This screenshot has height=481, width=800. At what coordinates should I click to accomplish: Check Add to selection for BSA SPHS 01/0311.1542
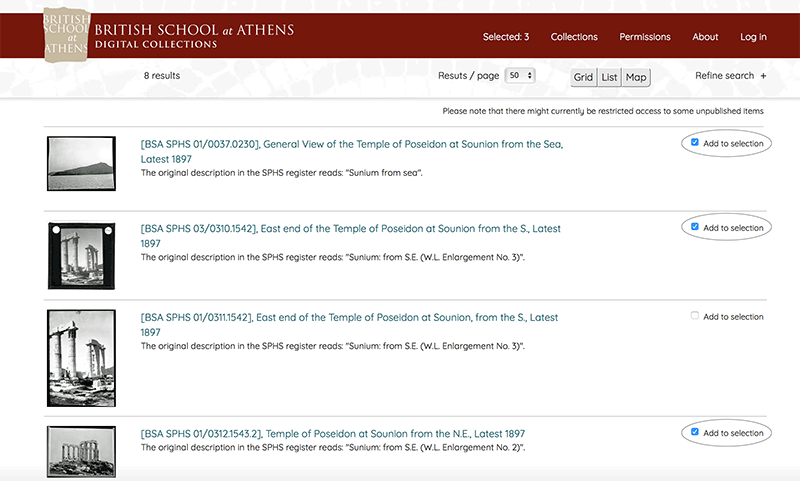(695, 316)
